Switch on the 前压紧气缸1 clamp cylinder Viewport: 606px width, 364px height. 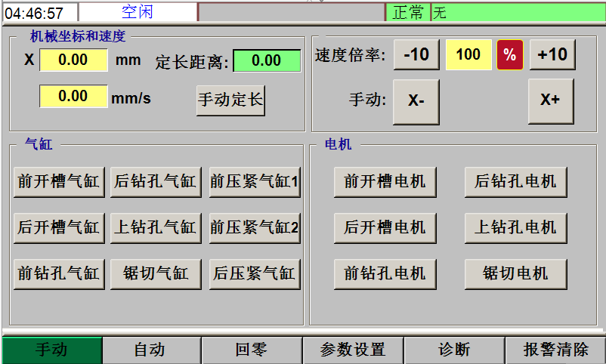pyautogui.click(x=255, y=182)
